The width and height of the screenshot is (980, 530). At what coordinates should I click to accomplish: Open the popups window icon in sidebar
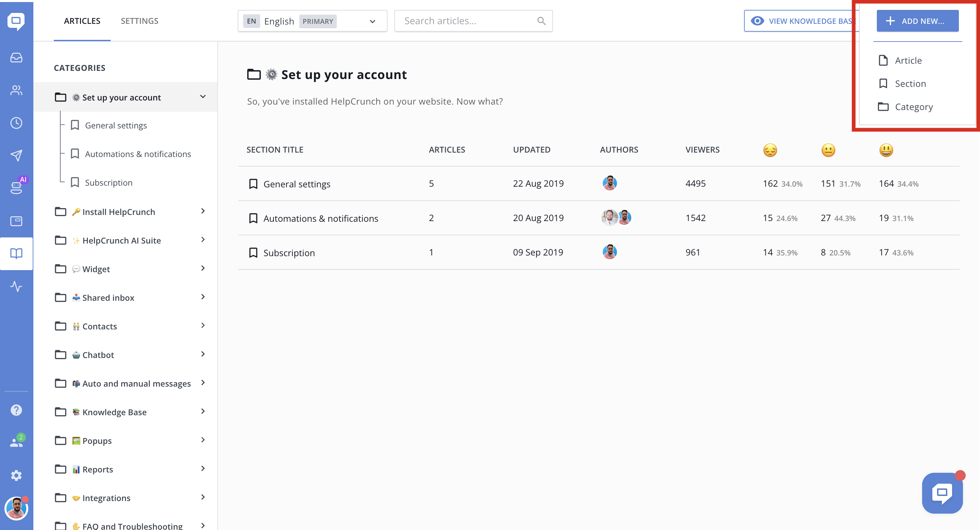click(16, 221)
